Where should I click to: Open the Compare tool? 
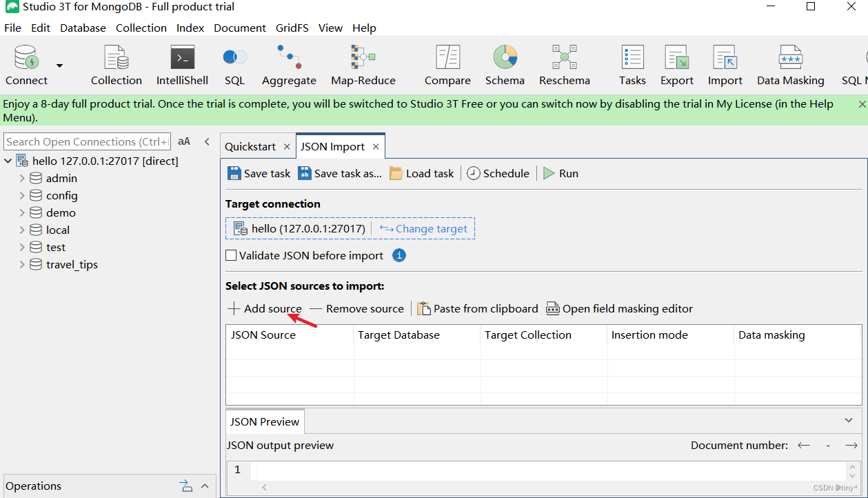pos(447,66)
